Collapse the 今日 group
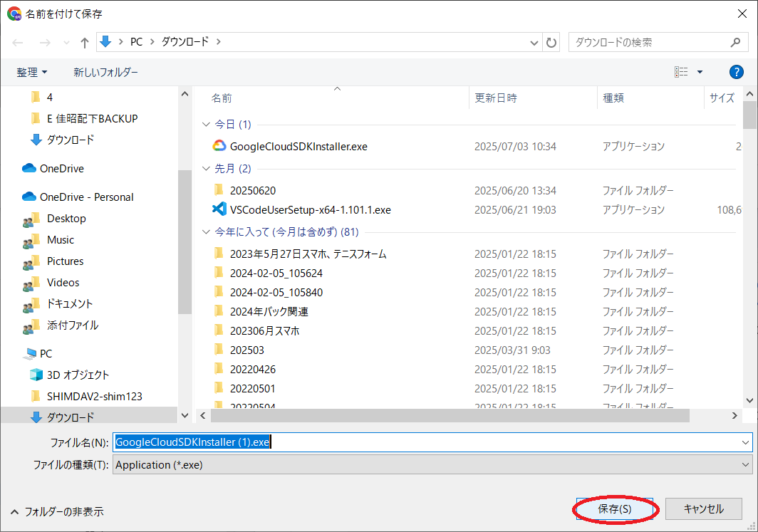 pos(207,125)
